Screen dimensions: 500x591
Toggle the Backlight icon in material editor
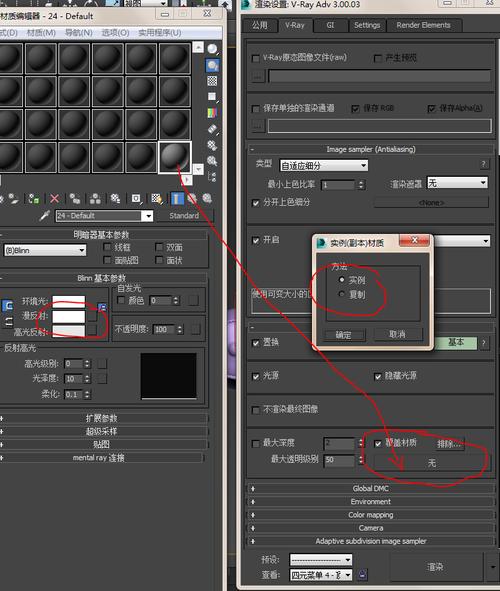coord(212,65)
